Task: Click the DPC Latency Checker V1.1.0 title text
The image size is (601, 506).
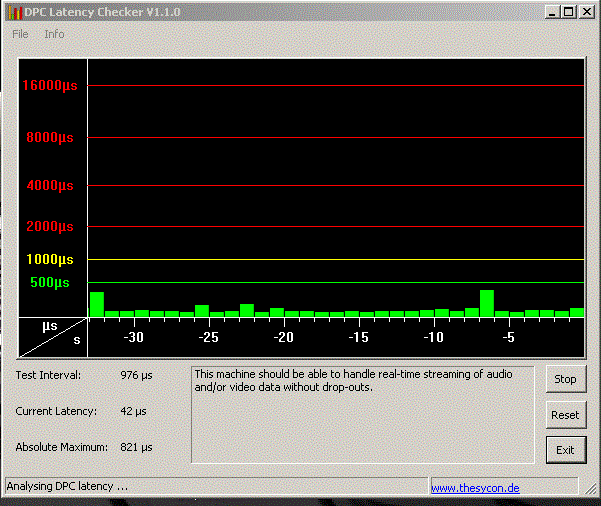Action: [102, 12]
